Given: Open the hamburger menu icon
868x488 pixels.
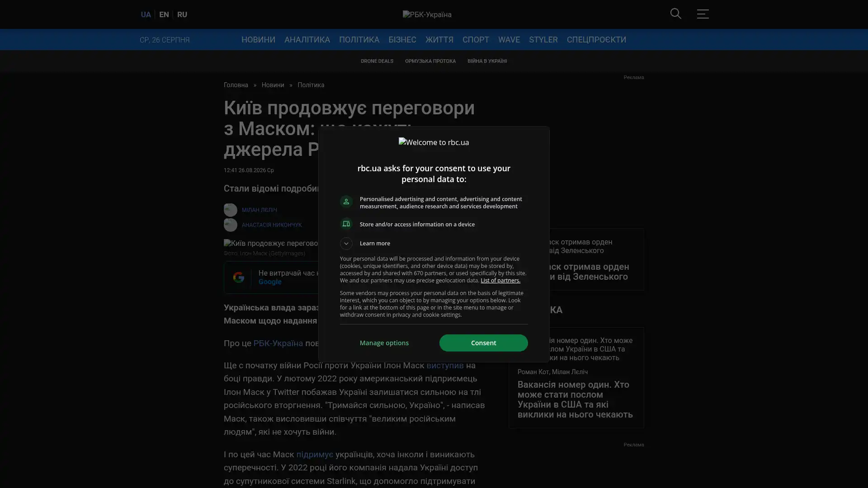Looking at the screenshot, I should (x=703, y=14).
